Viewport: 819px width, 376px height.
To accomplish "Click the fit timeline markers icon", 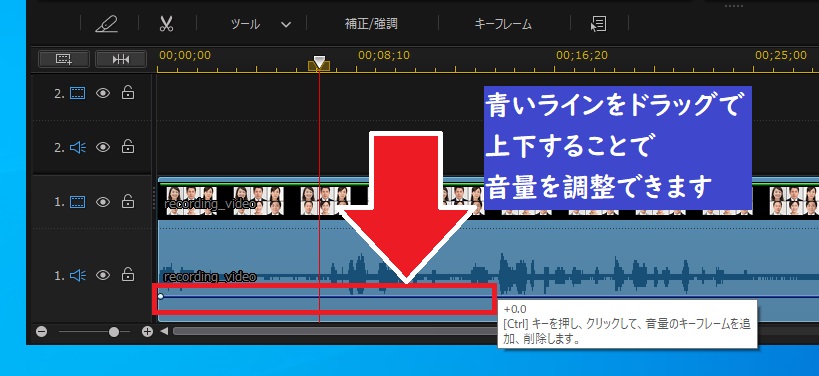I will [x=121, y=59].
